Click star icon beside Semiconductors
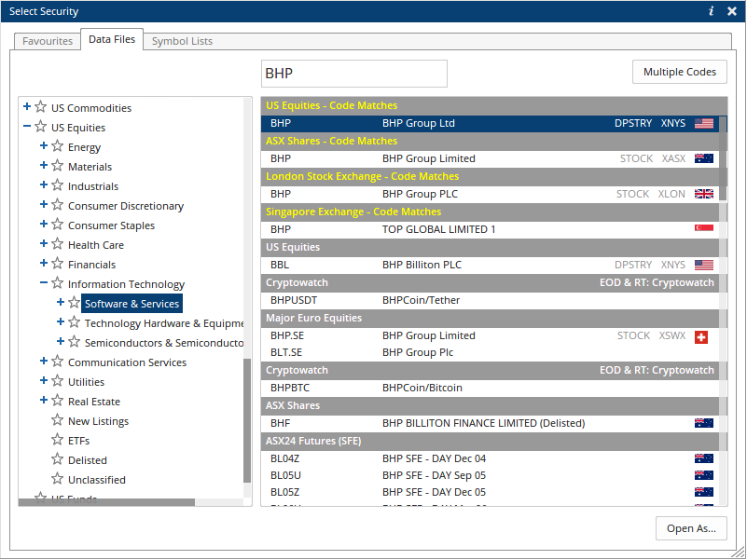The width and height of the screenshot is (747, 560). point(75,341)
